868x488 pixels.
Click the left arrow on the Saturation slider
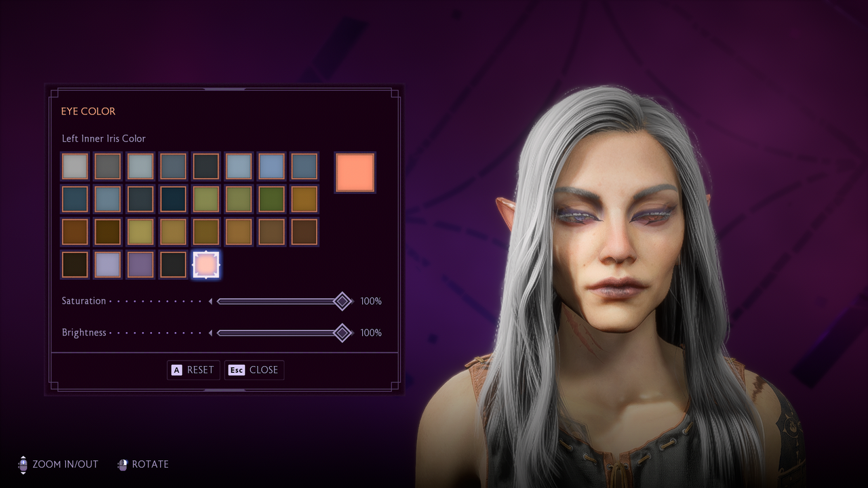click(x=210, y=301)
